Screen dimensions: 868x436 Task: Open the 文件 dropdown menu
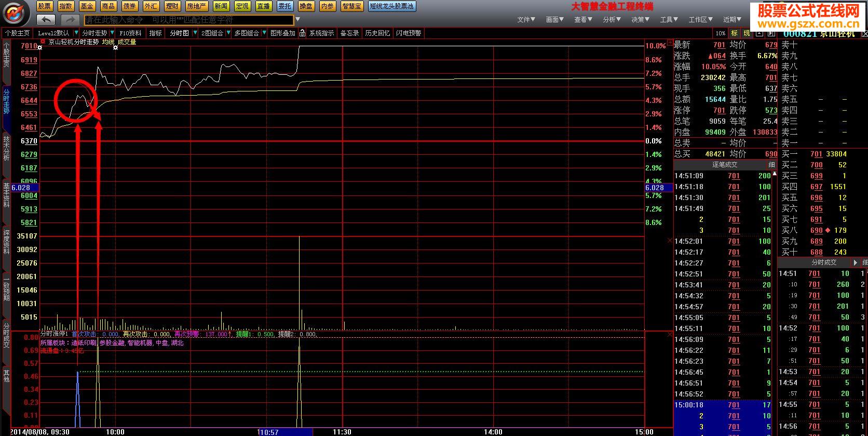(526, 20)
